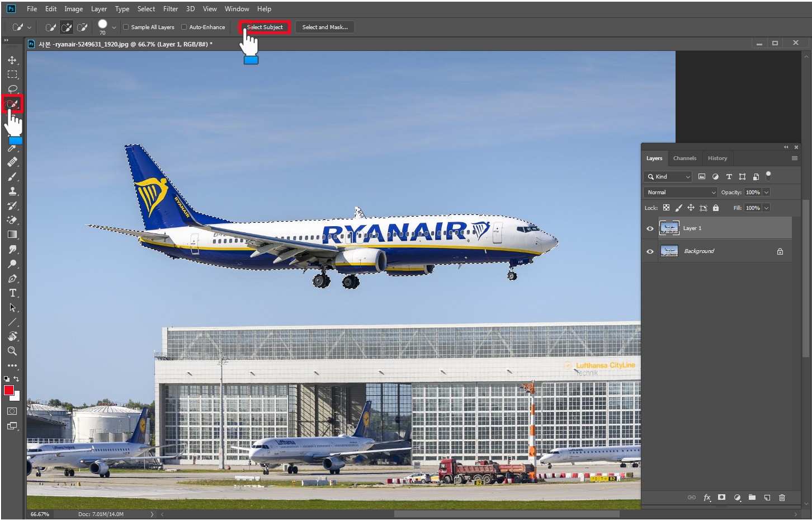Select the Move tool

click(12, 60)
